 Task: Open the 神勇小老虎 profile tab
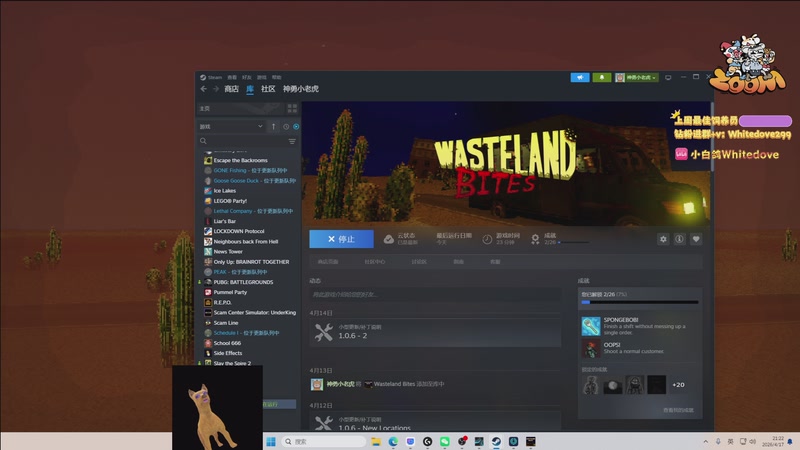301,89
